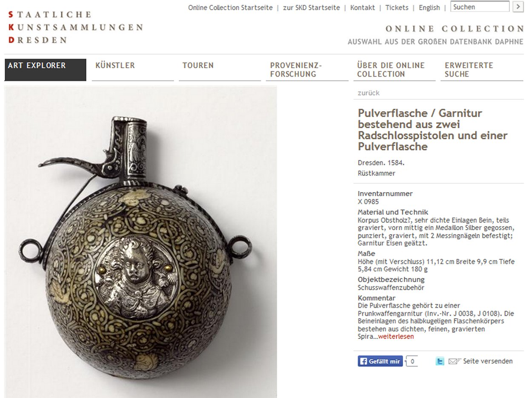Go to the Touren section

pos(220,70)
